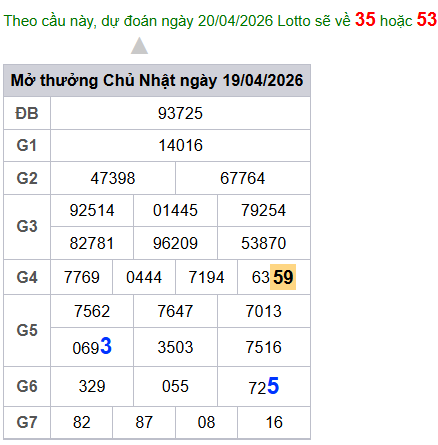Click the green prediction sentence text
The height and width of the screenshot is (445, 438).
pyautogui.click(x=220, y=21)
